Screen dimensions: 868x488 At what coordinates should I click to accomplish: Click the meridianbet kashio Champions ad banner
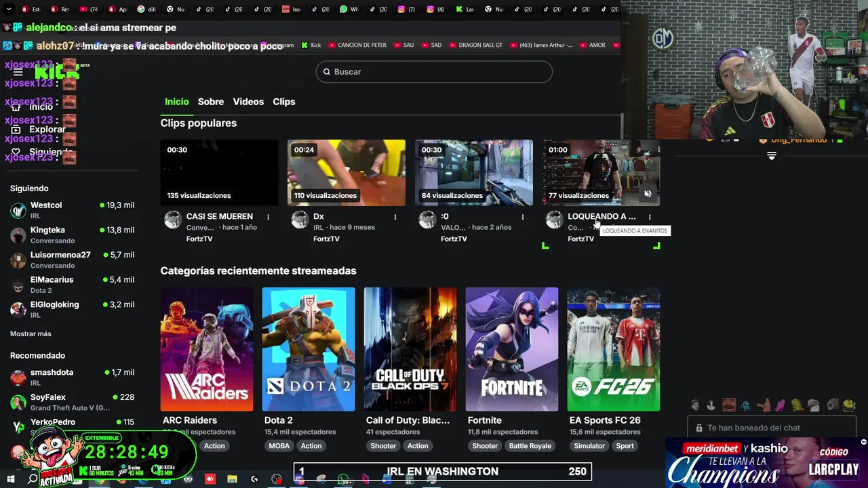click(766, 462)
